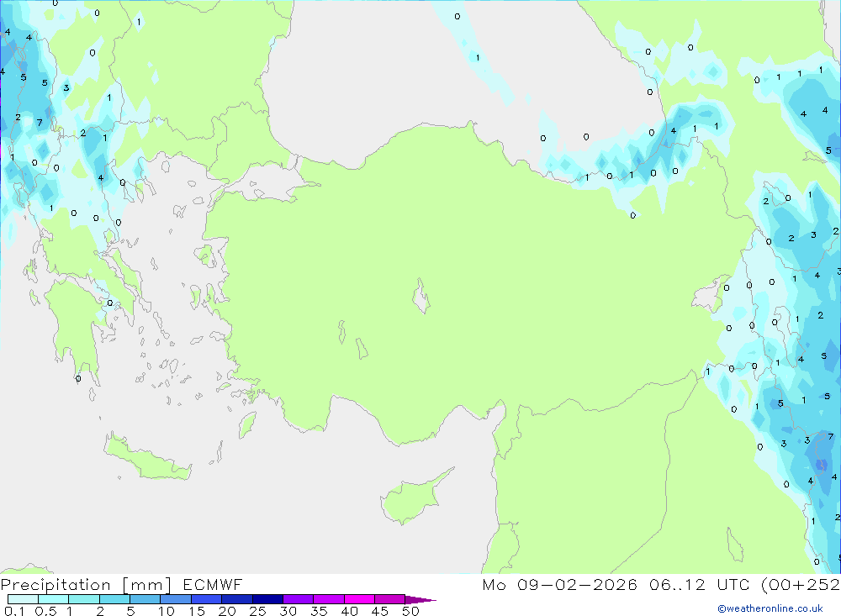Click the "ECMWF" model label
Screen dimensions: 841x616
point(213,584)
